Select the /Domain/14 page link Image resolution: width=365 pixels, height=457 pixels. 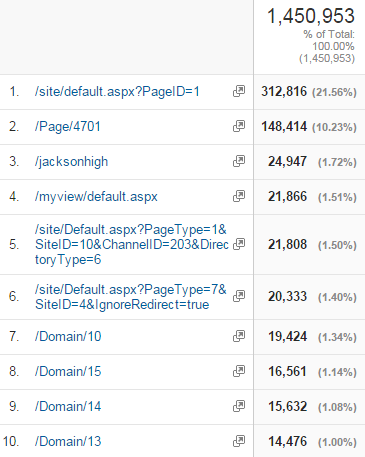click(68, 406)
